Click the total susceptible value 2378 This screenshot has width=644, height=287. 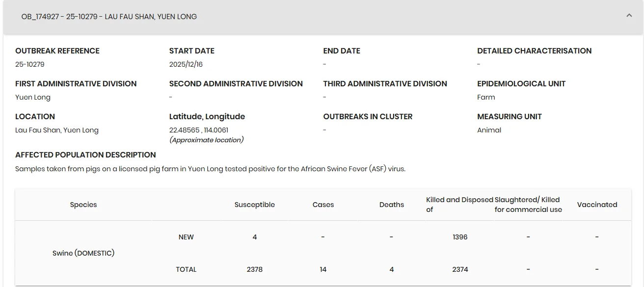coord(255,269)
